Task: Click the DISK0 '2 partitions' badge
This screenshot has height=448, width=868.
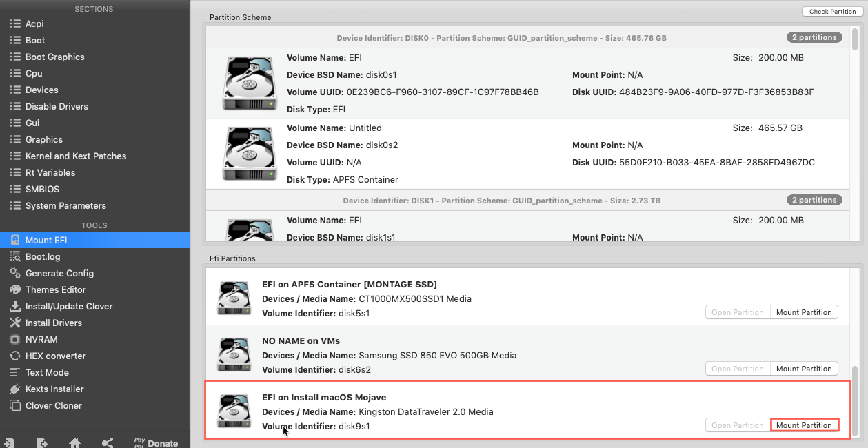Action: coord(814,37)
